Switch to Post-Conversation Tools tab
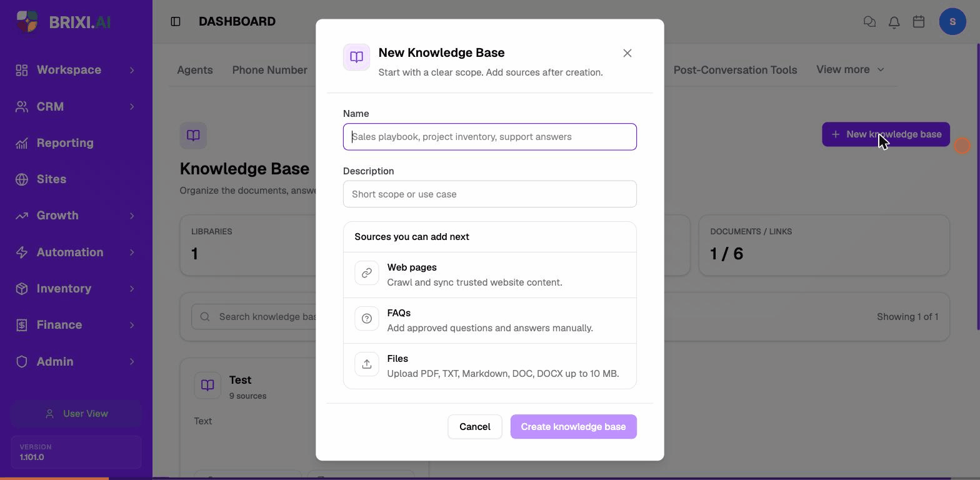This screenshot has height=480, width=980. [735, 70]
